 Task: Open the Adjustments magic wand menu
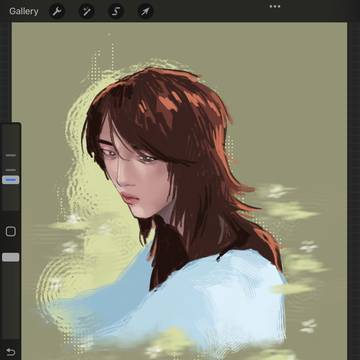86,12
